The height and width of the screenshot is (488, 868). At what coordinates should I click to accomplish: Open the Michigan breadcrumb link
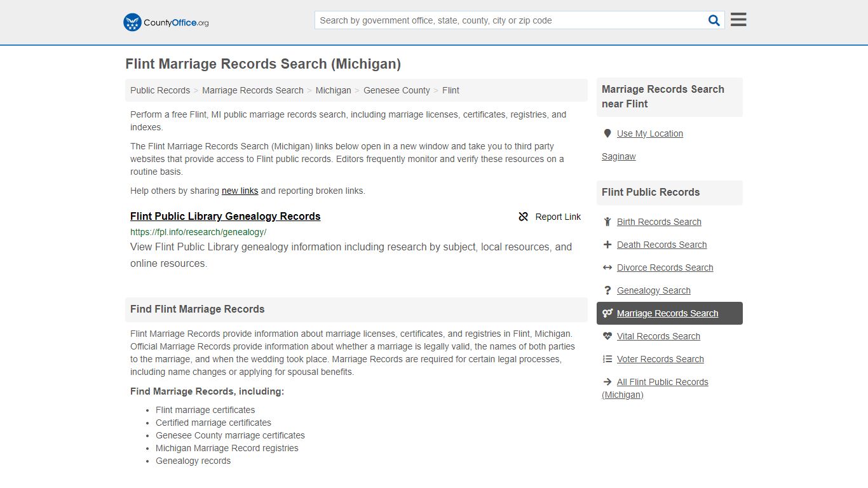[x=334, y=90]
